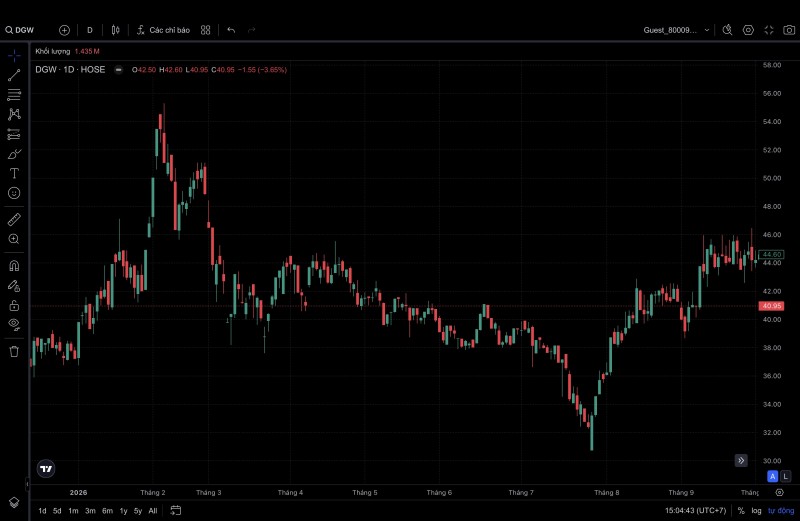Select the All time range
The width and height of the screenshot is (800, 521).
pos(153,511)
